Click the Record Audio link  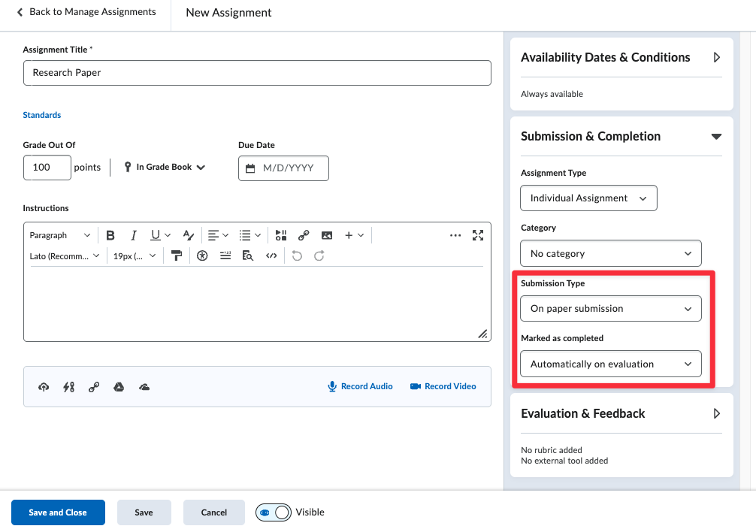pos(360,386)
